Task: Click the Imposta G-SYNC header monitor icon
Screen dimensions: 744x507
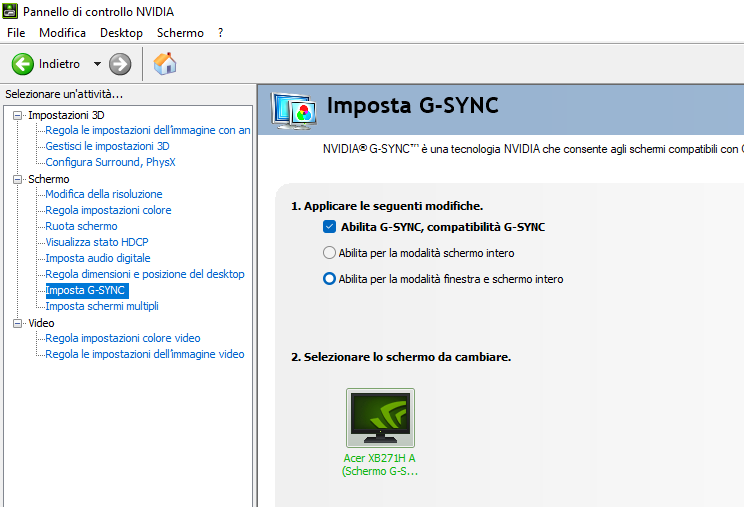Action: click(294, 111)
